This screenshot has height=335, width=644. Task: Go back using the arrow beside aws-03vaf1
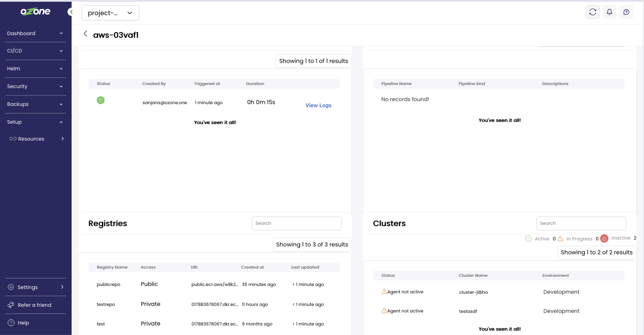pos(85,34)
